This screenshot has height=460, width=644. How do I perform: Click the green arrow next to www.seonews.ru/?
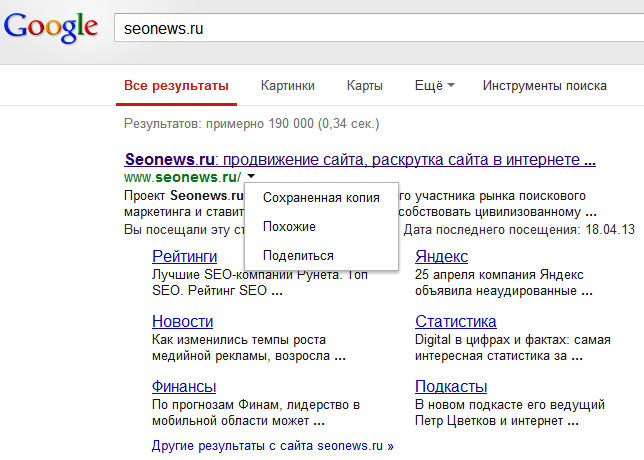(x=251, y=177)
